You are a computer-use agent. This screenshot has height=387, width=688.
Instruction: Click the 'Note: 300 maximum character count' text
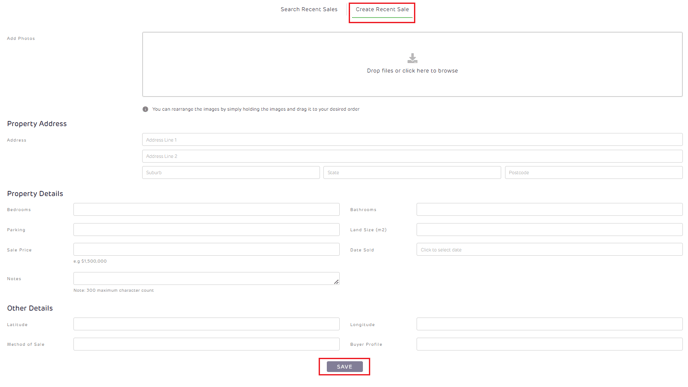click(114, 290)
